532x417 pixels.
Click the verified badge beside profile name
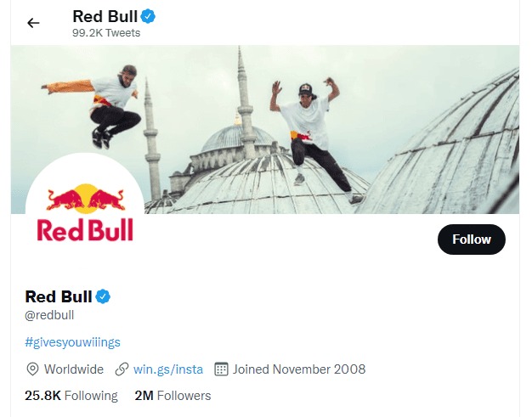[103, 296]
